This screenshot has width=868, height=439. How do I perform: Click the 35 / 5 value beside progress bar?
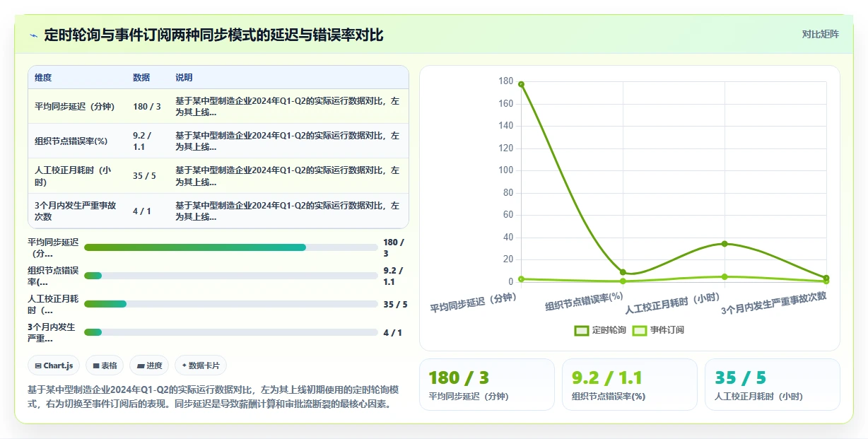pyautogui.click(x=395, y=304)
